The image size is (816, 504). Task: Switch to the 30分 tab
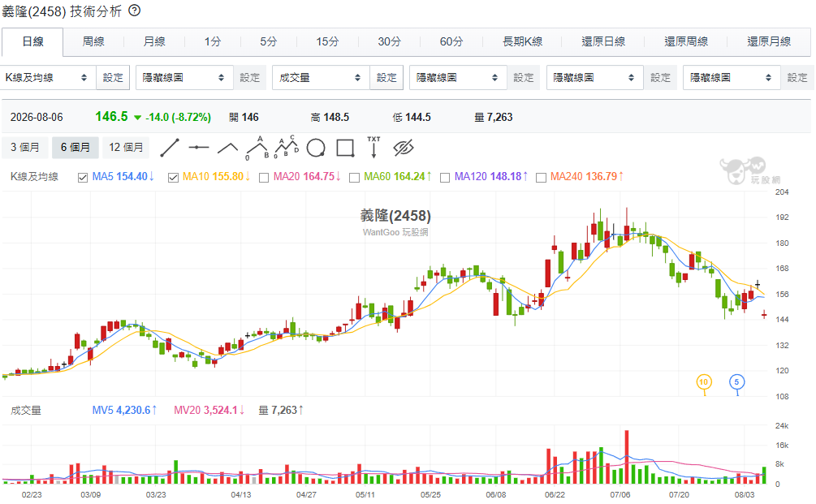389,41
